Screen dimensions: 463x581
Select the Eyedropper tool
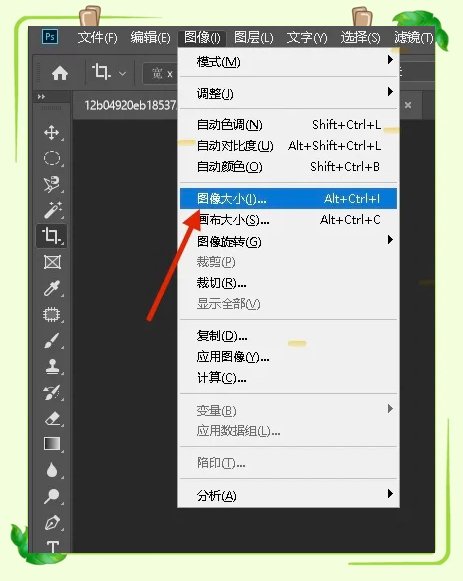[x=52, y=288]
